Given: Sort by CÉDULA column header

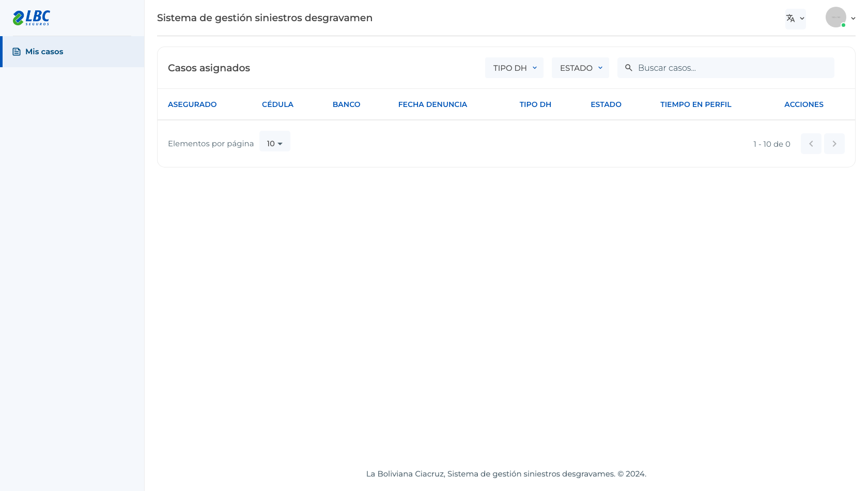Looking at the screenshot, I should tap(277, 104).
